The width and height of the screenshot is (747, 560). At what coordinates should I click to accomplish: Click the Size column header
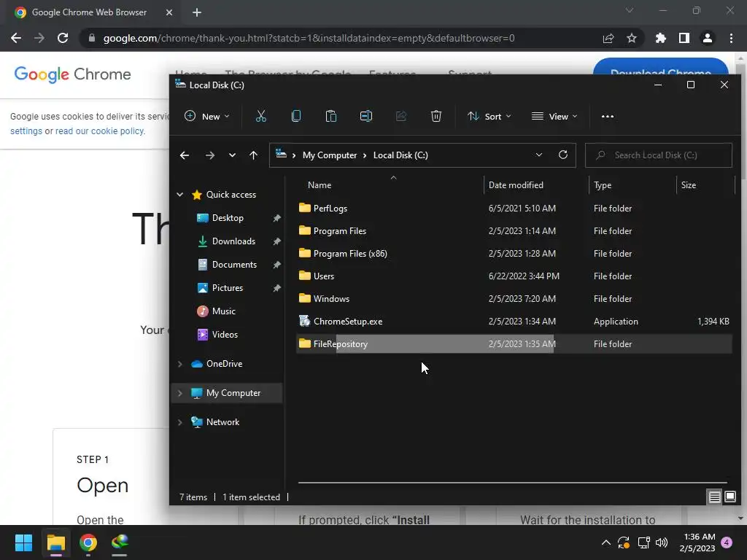tap(705, 184)
